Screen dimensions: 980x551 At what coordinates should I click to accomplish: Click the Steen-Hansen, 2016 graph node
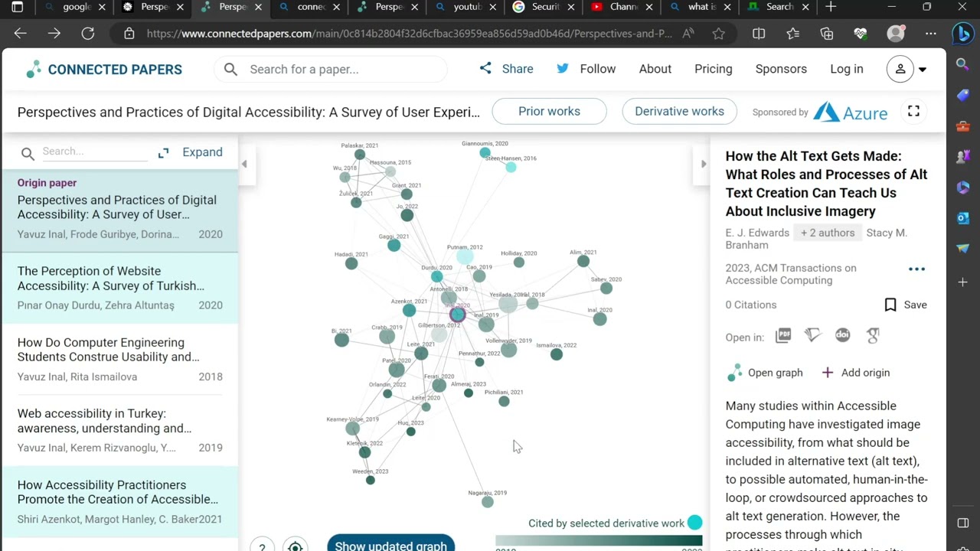pyautogui.click(x=511, y=167)
